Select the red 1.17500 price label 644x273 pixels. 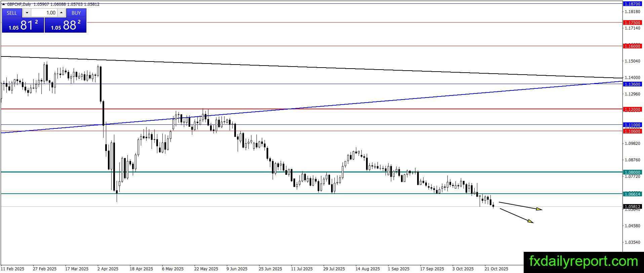pyautogui.click(x=632, y=23)
